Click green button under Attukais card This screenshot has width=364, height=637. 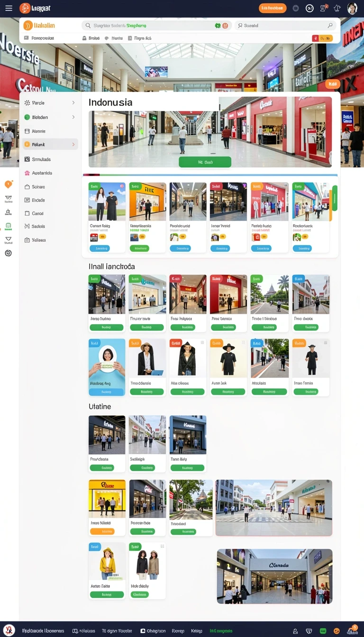(269, 391)
